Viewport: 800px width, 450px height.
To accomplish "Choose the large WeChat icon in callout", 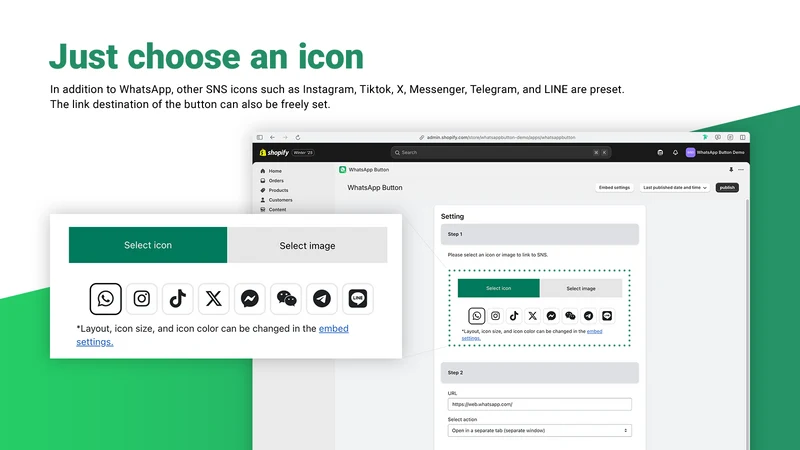I will point(286,298).
